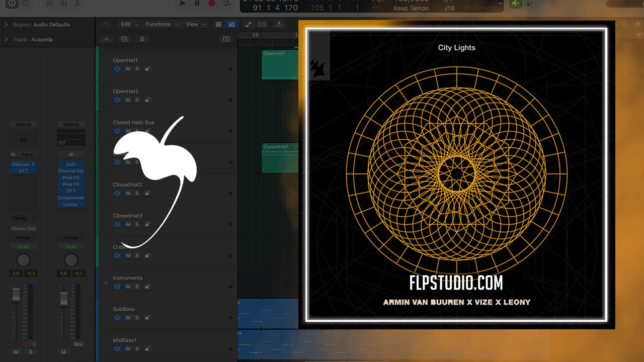Toggle the Catch Playhead icon

click(x=279, y=24)
